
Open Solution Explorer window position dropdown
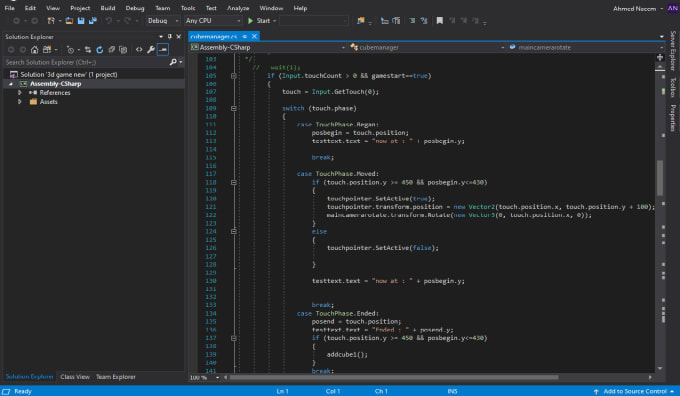(x=161, y=36)
